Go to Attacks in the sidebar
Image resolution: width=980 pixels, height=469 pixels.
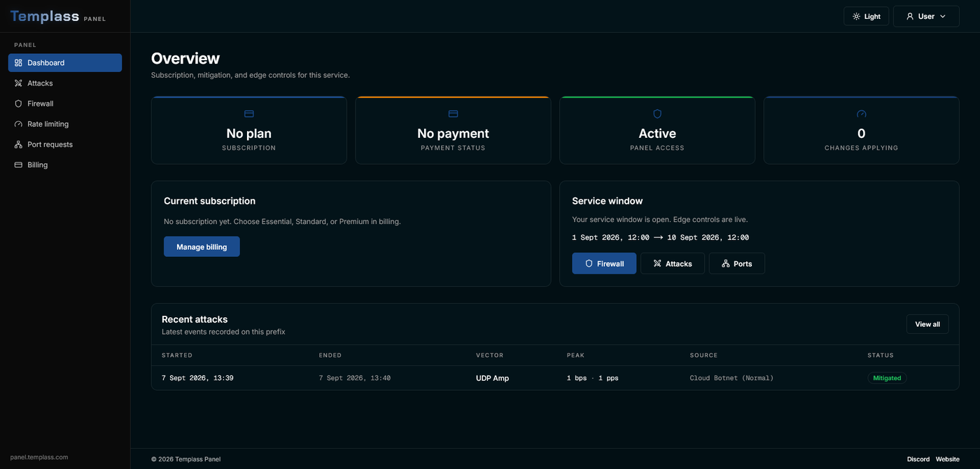click(x=65, y=83)
